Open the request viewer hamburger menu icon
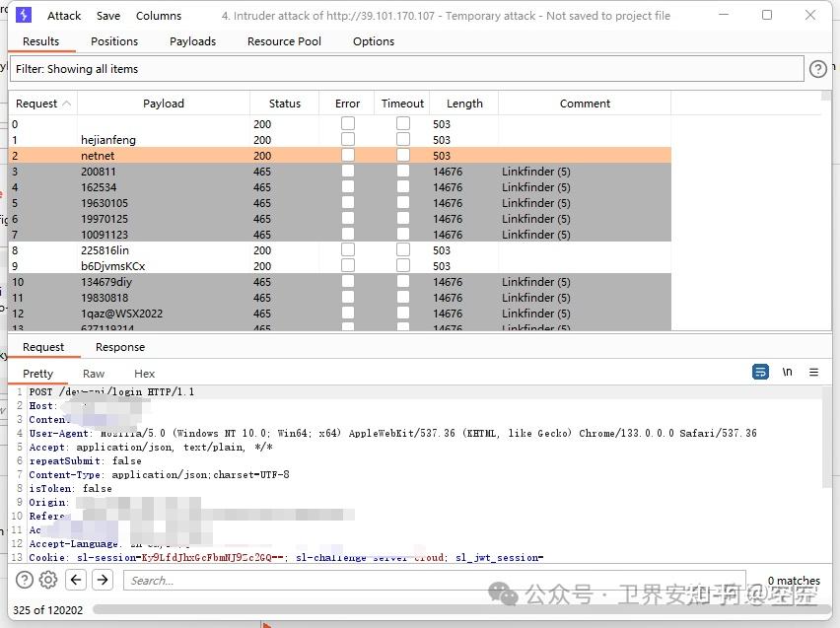The height and width of the screenshot is (628, 840). (813, 372)
